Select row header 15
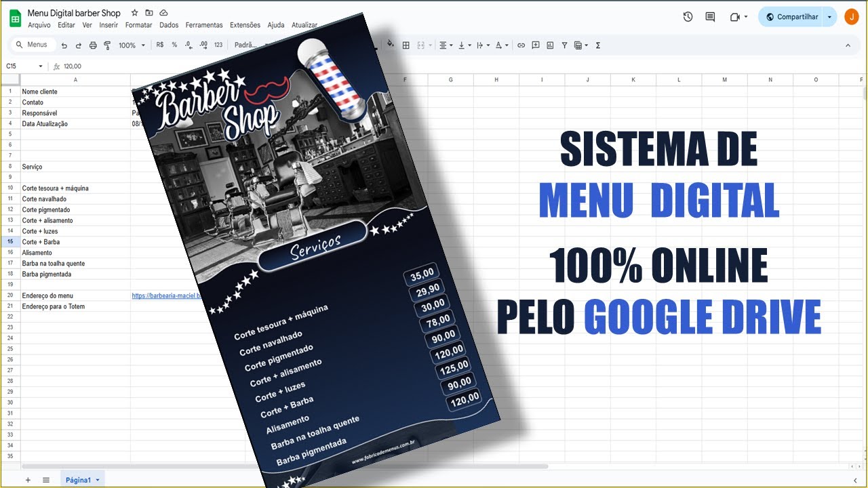The height and width of the screenshot is (488, 868). [x=10, y=242]
